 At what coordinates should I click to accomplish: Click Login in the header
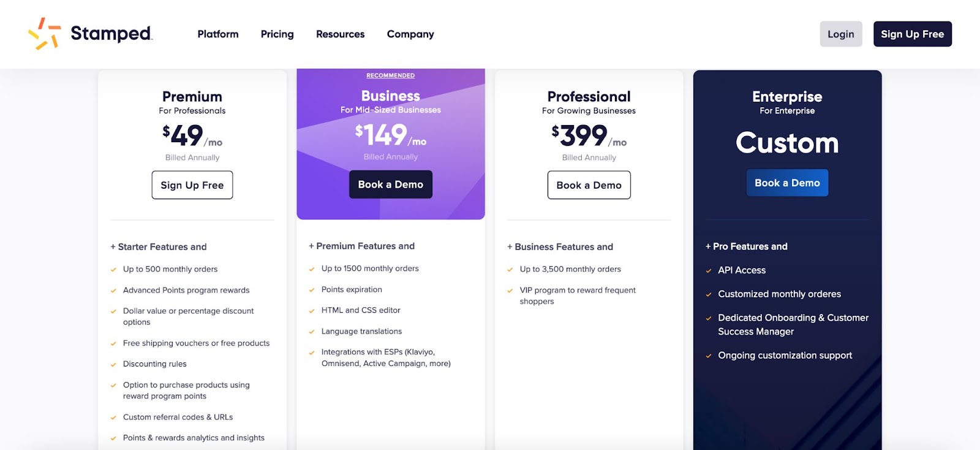click(x=841, y=34)
